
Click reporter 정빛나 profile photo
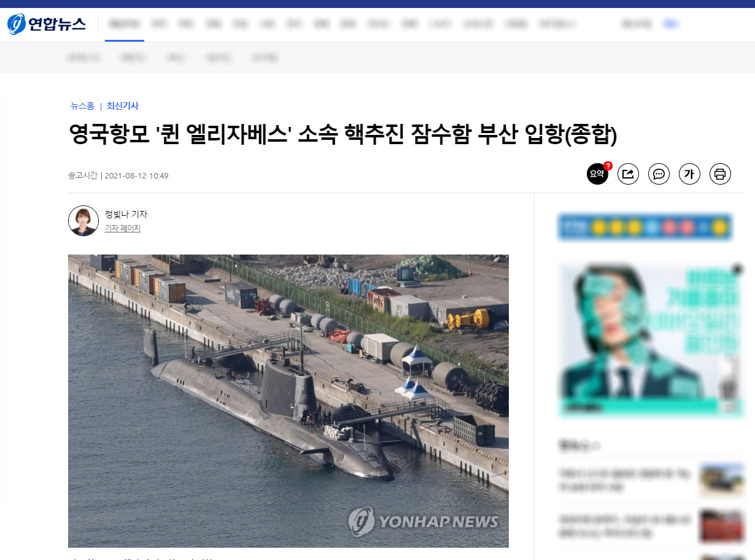point(83,221)
